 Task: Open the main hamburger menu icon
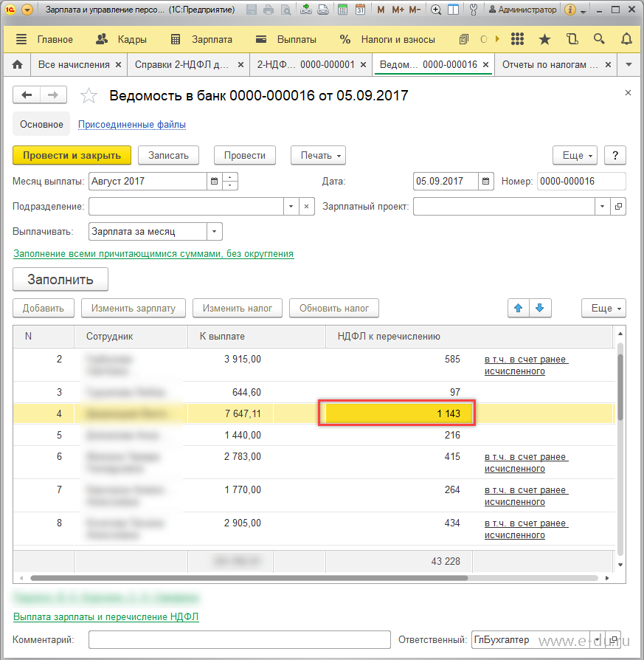(21, 39)
